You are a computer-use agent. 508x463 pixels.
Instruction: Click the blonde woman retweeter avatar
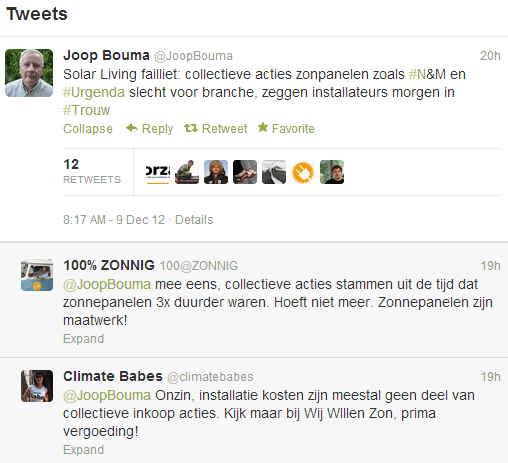[216, 172]
